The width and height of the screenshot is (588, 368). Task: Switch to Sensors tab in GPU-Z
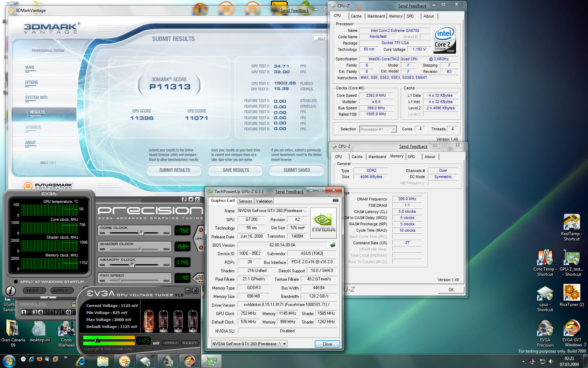coord(245,201)
